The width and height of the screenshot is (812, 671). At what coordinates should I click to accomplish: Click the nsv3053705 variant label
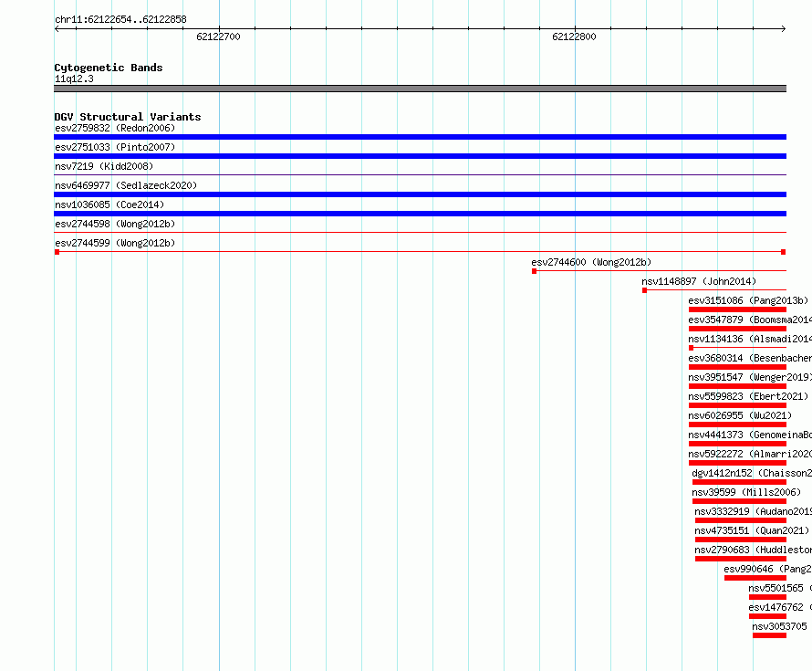coord(779,626)
